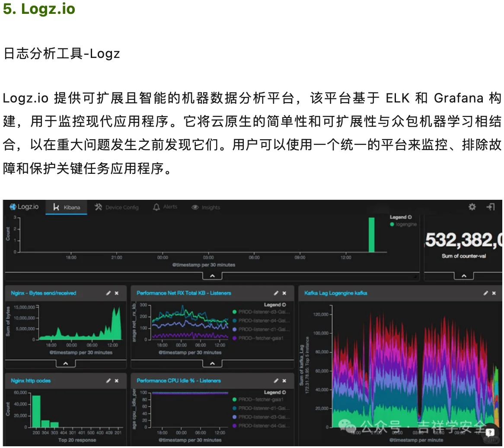Toggle Legend in Performance CPU Idle panel
This screenshot has width=504, height=448.
point(275,392)
